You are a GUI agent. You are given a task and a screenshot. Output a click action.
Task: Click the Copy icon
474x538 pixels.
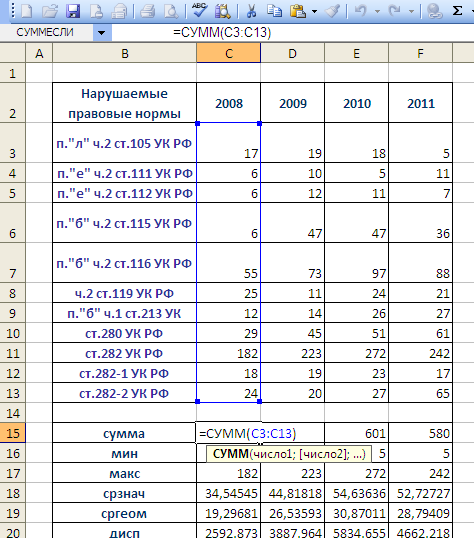274,11
